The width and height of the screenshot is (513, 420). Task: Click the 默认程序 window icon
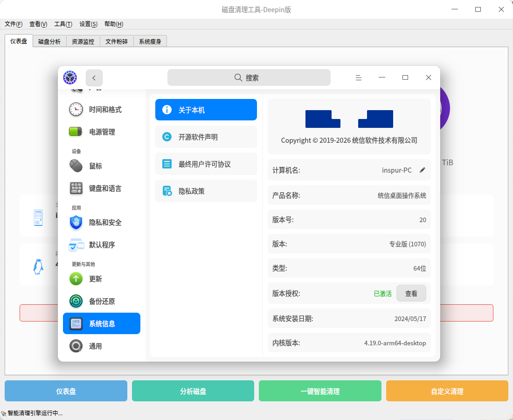click(76, 245)
